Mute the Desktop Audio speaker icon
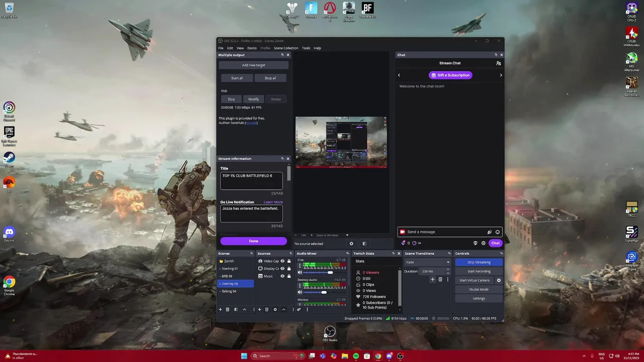Viewport: 644px width, 362px height. 300,292
